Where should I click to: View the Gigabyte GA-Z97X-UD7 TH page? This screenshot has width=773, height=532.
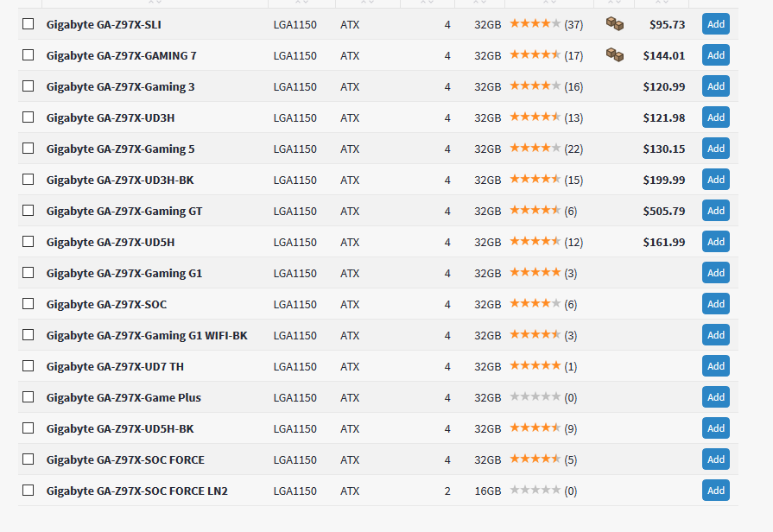[115, 366]
